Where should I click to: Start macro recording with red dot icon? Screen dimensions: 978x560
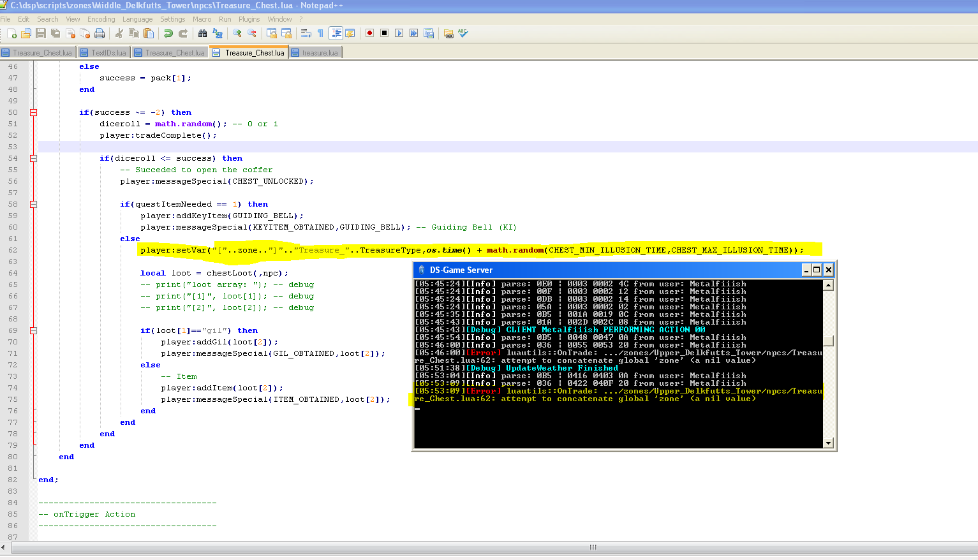coord(369,33)
